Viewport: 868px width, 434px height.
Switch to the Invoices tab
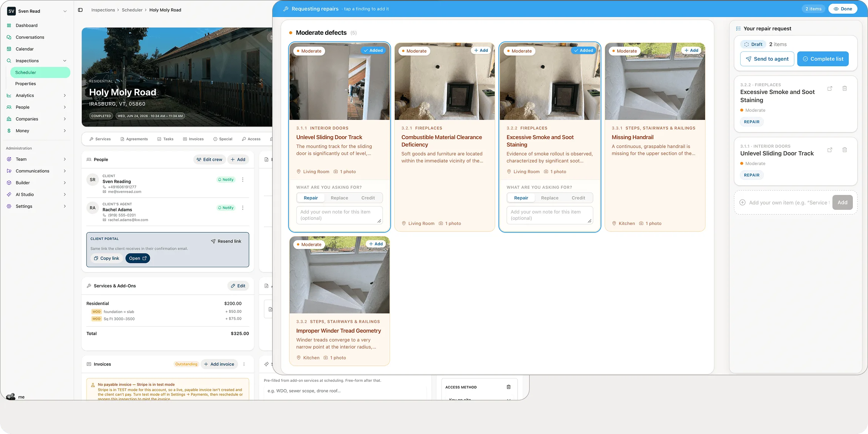[193, 139]
